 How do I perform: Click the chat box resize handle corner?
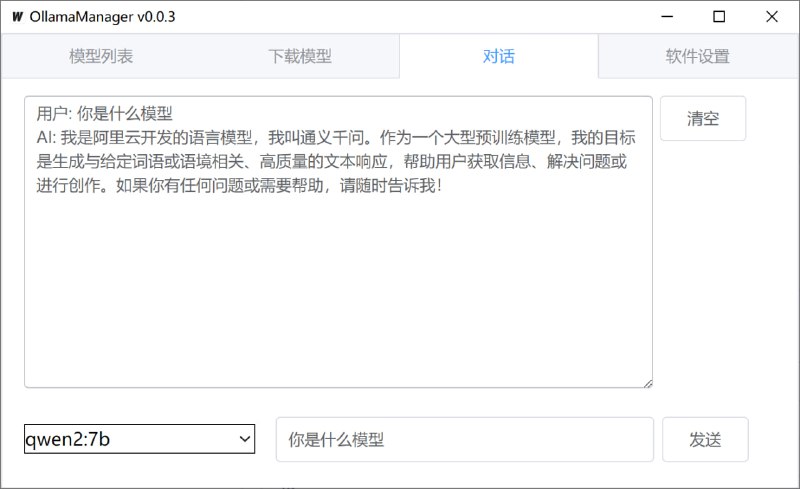click(647, 382)
